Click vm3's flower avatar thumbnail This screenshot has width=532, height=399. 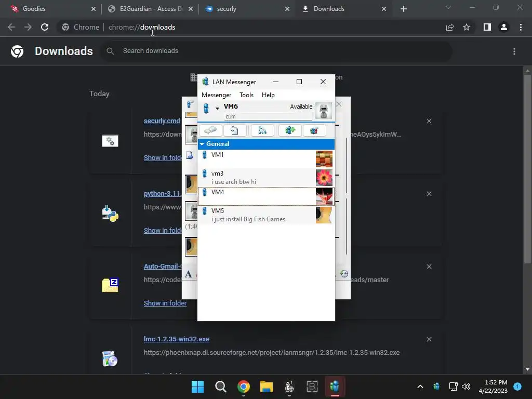point(324,178)
